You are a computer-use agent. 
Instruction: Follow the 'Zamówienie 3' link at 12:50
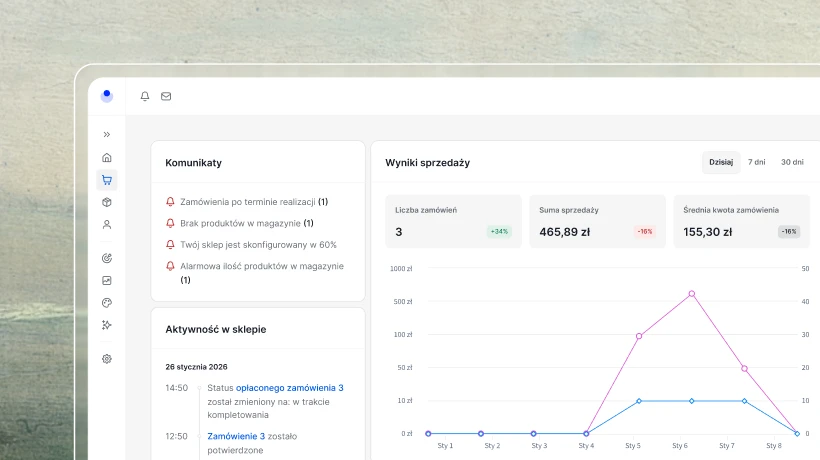coord(236,436)
